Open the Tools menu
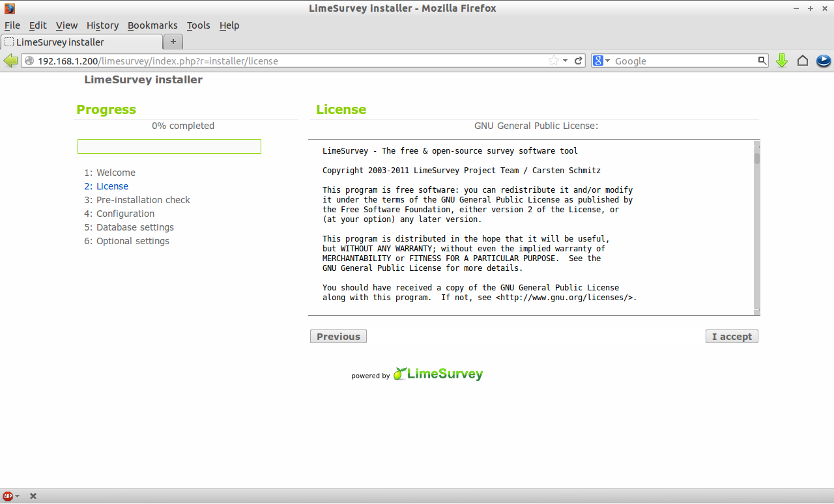 (198, 25)
